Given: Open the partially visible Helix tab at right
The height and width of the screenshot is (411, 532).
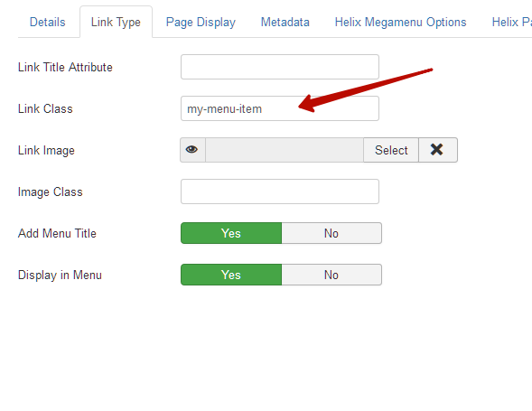Looking at the screenshot, I should coord(511,22).
